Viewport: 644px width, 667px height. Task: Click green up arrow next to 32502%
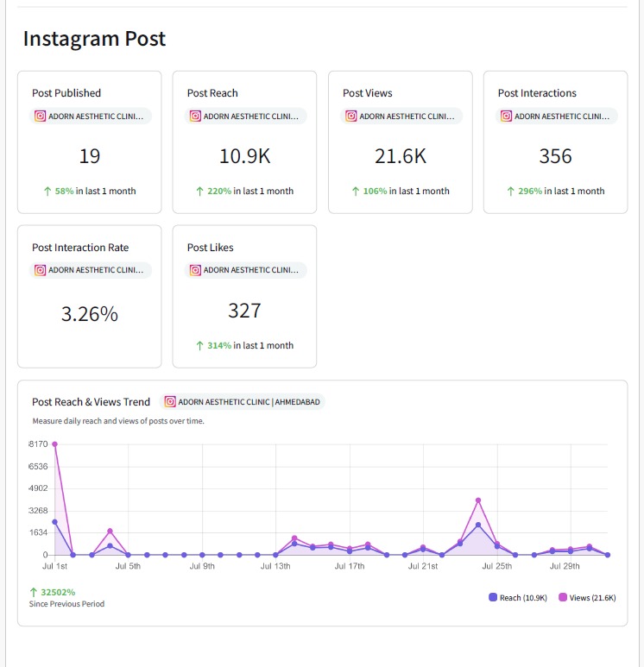pyautogui.click(x=33, y=592)
